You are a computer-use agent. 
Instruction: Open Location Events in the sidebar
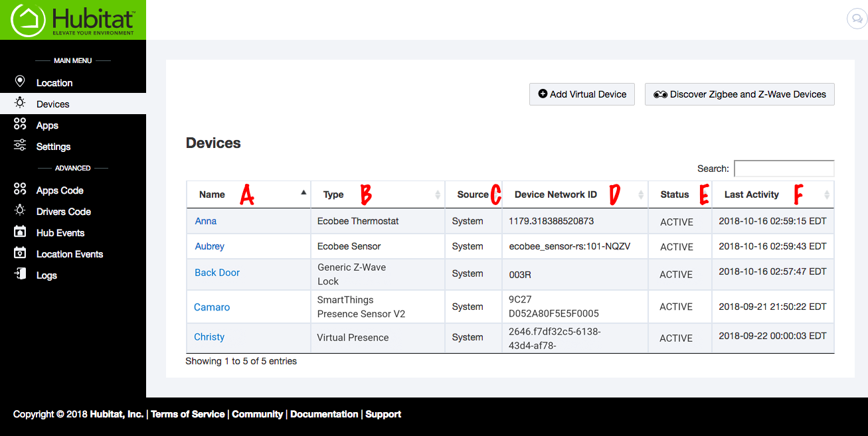pos(70,254)
